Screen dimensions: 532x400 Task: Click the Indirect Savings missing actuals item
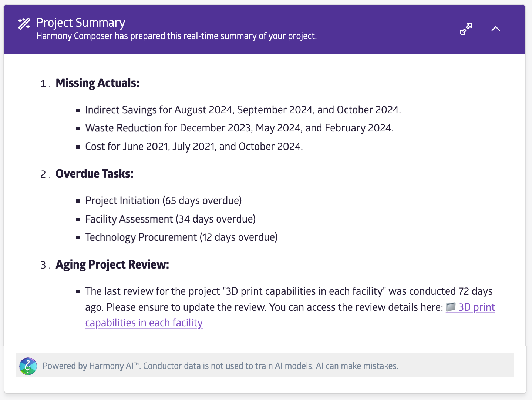(x=243, y=110)
